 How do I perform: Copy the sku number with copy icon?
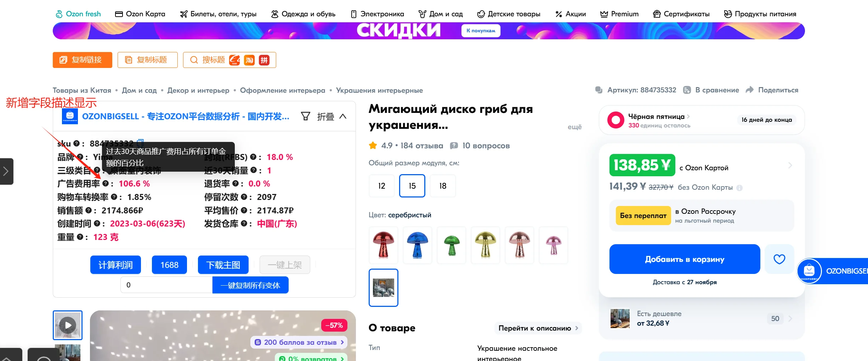click(140, 143)
